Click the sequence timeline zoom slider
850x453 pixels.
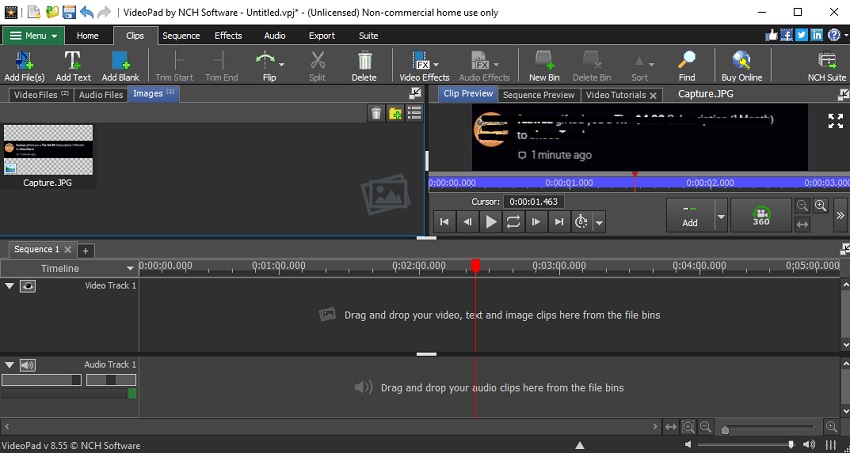769,429
